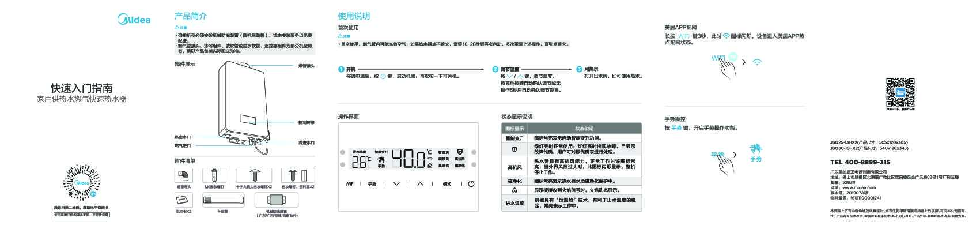Screen dimensions: 980x229
Task: Click the flame icon in the status table
Action: pyautogui.click(x=514, y=190)
